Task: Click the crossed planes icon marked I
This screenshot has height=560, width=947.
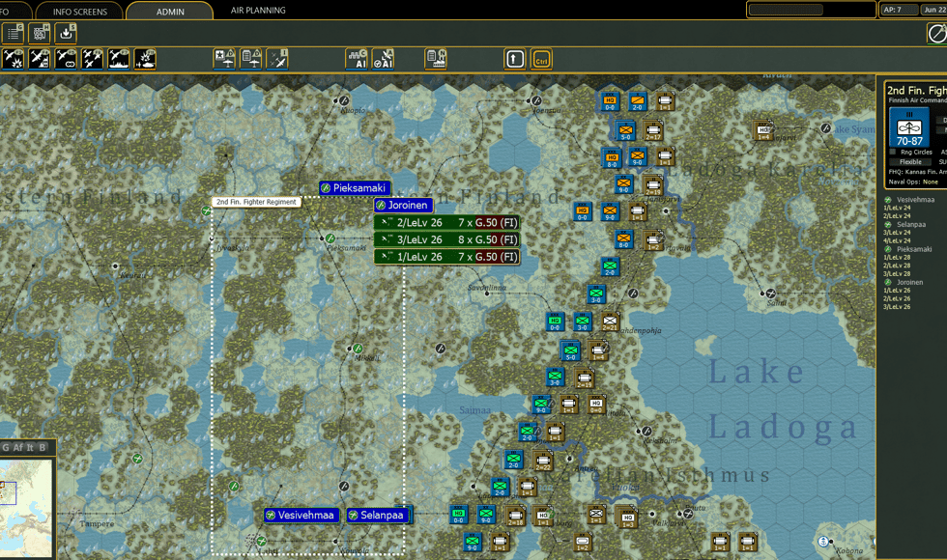Action: 277,59
